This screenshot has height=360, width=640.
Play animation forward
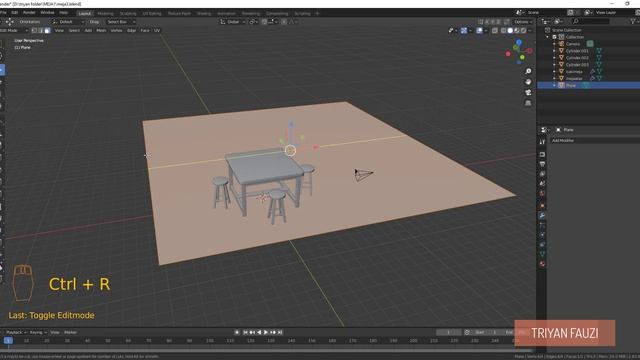(266, 333)
